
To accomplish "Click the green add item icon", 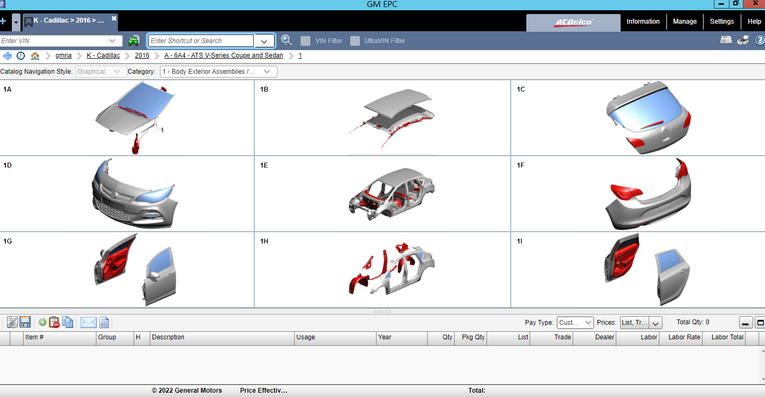I will (42, 322).
